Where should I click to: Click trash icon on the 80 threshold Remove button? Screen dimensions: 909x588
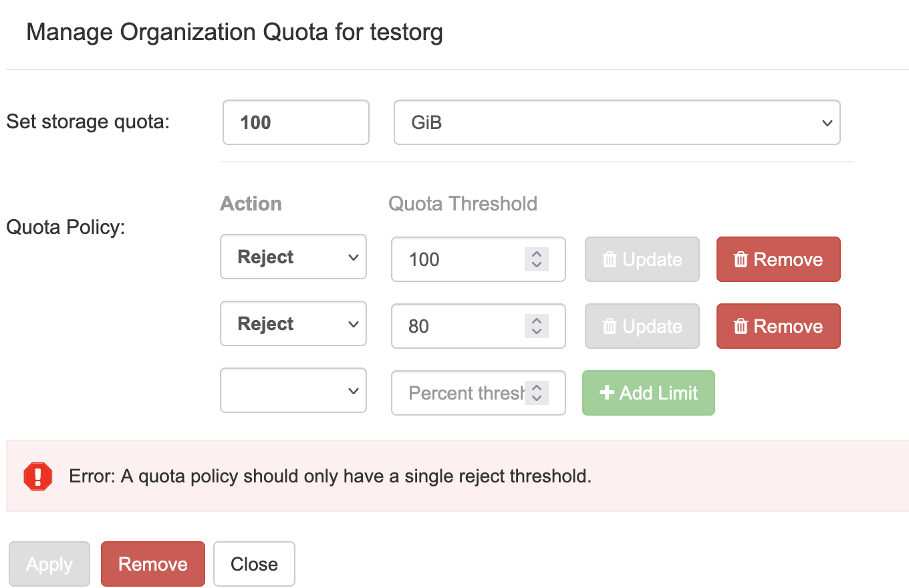(x=741, y=326)
